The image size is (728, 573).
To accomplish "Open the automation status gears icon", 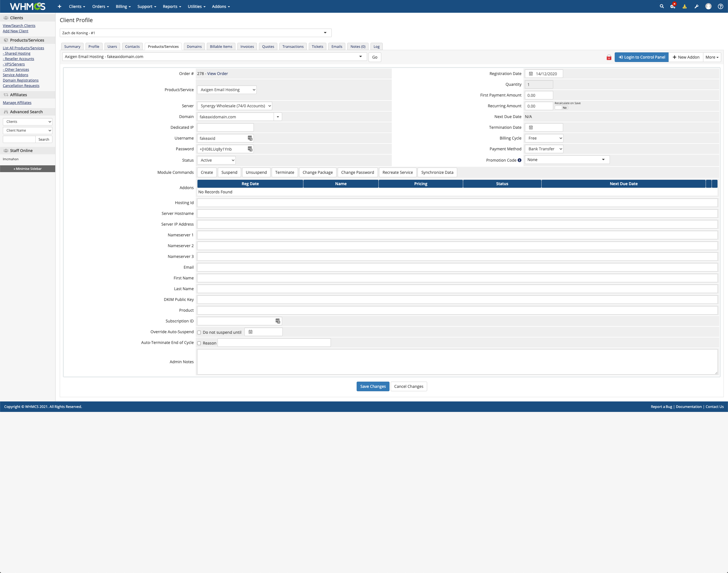I will point(672,7).
